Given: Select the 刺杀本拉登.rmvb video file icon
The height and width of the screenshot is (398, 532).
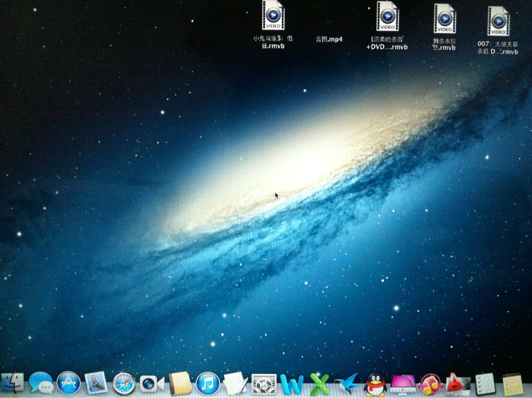Looking at the screenshot, I should [445, 19].
